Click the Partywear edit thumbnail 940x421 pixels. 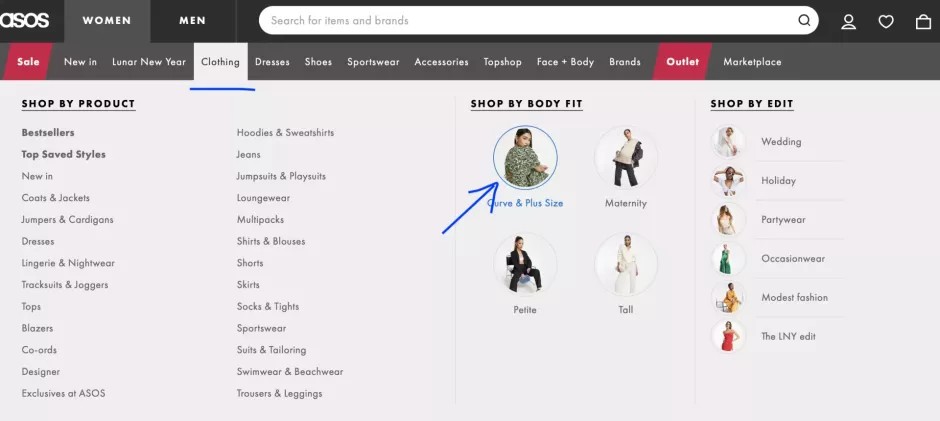click(x=728, y=219)
